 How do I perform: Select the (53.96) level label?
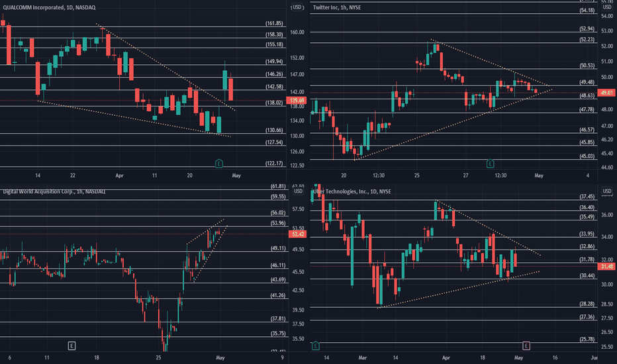278,223
